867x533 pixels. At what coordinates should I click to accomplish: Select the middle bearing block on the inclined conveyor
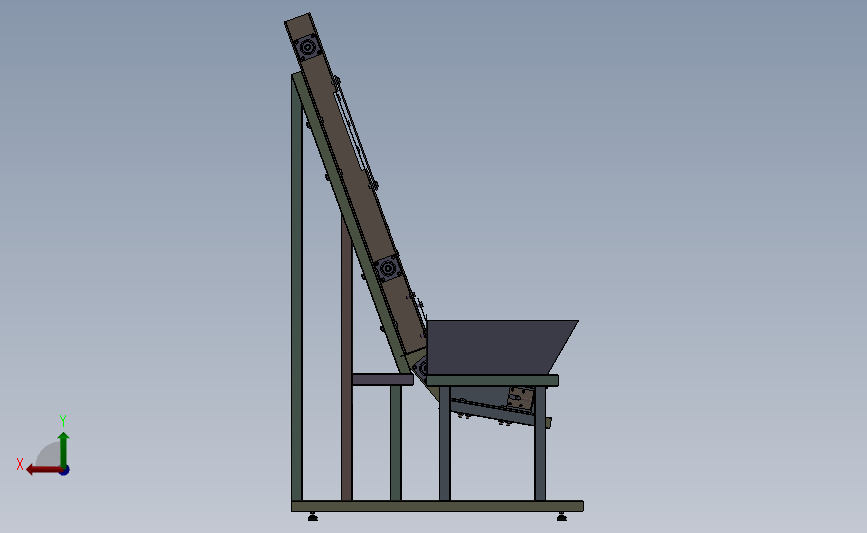(x=388, y=269)
